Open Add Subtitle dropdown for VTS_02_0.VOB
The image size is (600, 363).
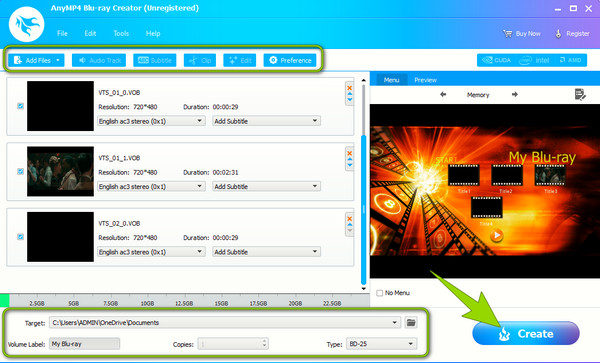coord(266,252)
